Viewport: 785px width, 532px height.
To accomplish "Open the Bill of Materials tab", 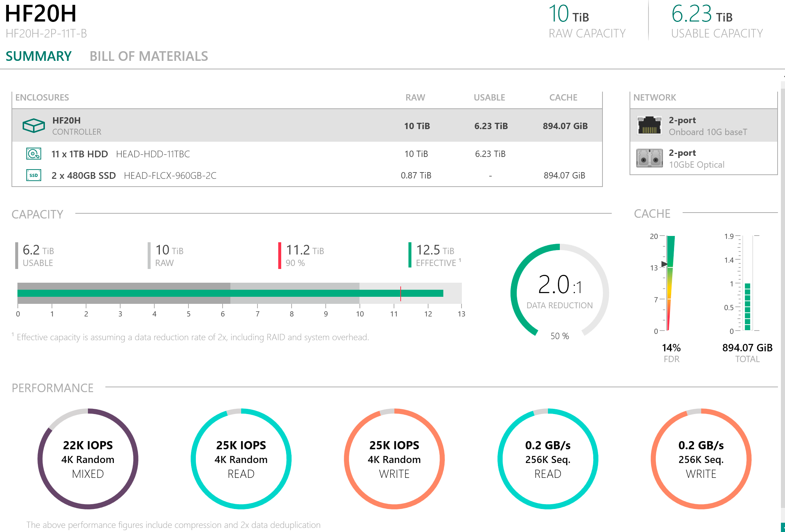I will click(x=149, y=56).
